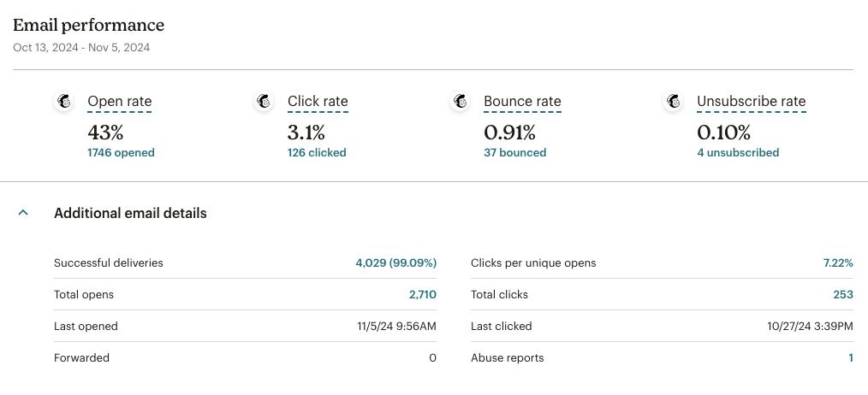Viewport: 868px width, 395px height.
Task: Click Mailchimp icon beside Bounce rate
Action: pos(461,102)
